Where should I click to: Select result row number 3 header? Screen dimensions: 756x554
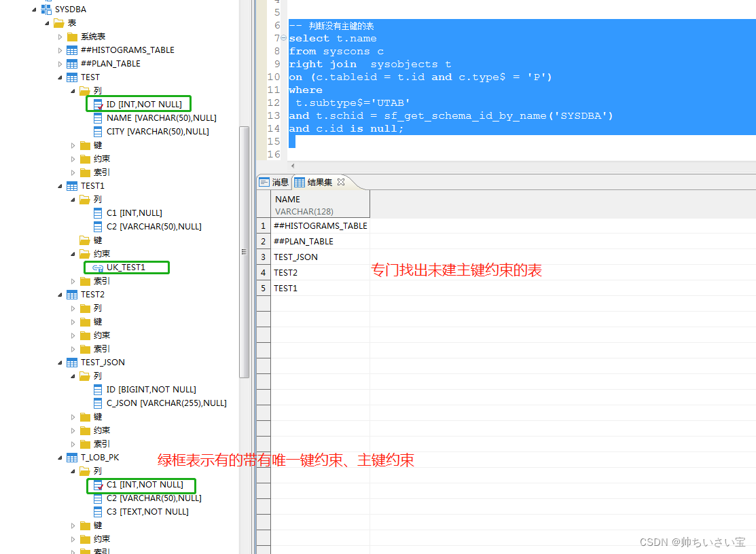[x=264, y=257]
